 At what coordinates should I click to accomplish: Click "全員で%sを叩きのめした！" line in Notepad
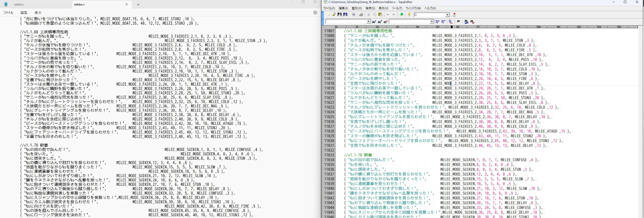pyautogui.click(x=133, y=136)
